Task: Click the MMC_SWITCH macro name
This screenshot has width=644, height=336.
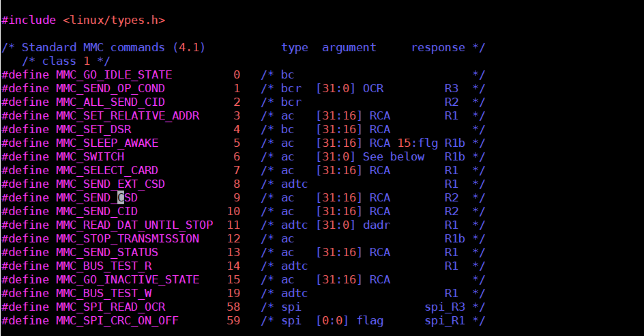Action: point(89,156)
